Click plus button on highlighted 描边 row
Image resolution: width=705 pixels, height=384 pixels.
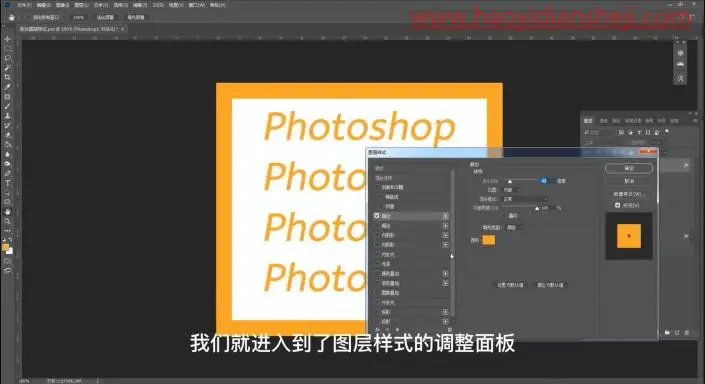coord(445,216)
